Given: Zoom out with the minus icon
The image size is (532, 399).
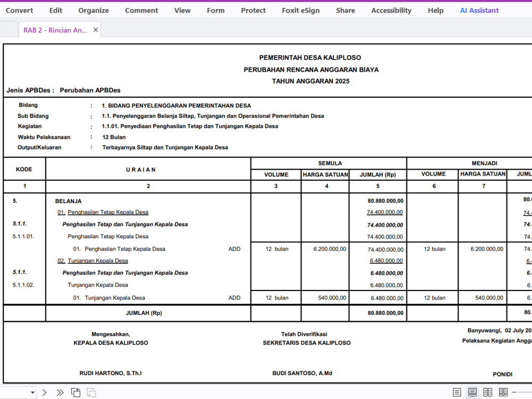Looking at the screenshot, I should 514,393.
